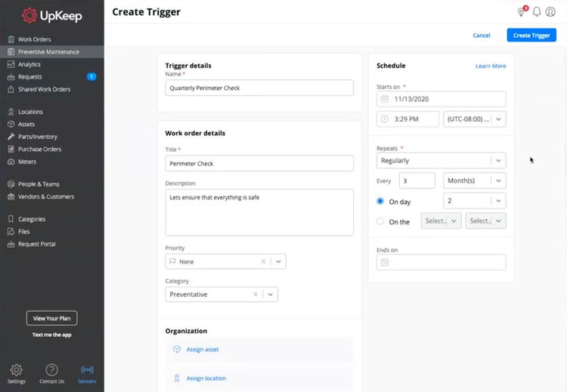Viewport: 567px width, 392px height.
Task: Clear the None priority selection
Action: point(263,261)
